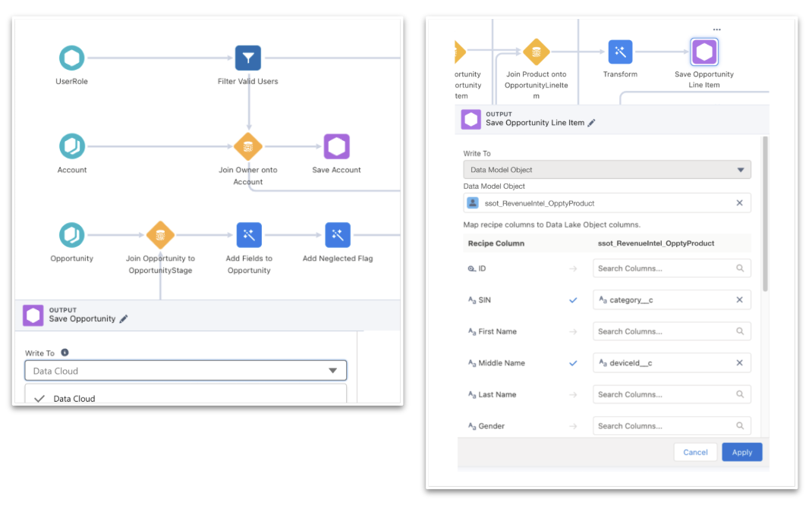812x511 pixels.
Task: Open the Join Owner onto Account node
Action: (248, 146)
